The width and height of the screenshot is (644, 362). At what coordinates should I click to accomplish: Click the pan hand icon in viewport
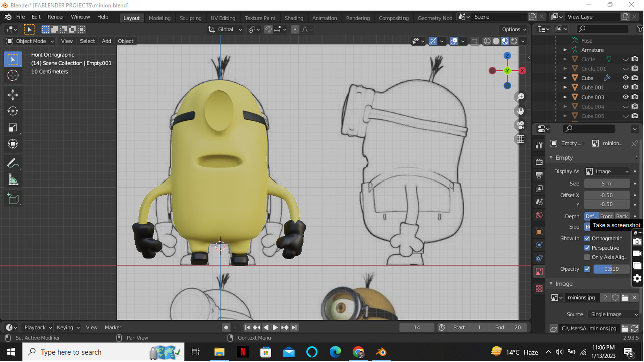coord(521,111)
